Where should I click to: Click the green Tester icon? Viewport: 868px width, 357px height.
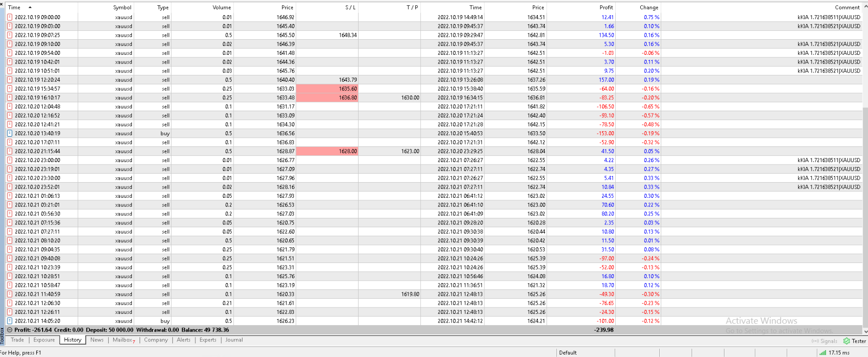846,341
